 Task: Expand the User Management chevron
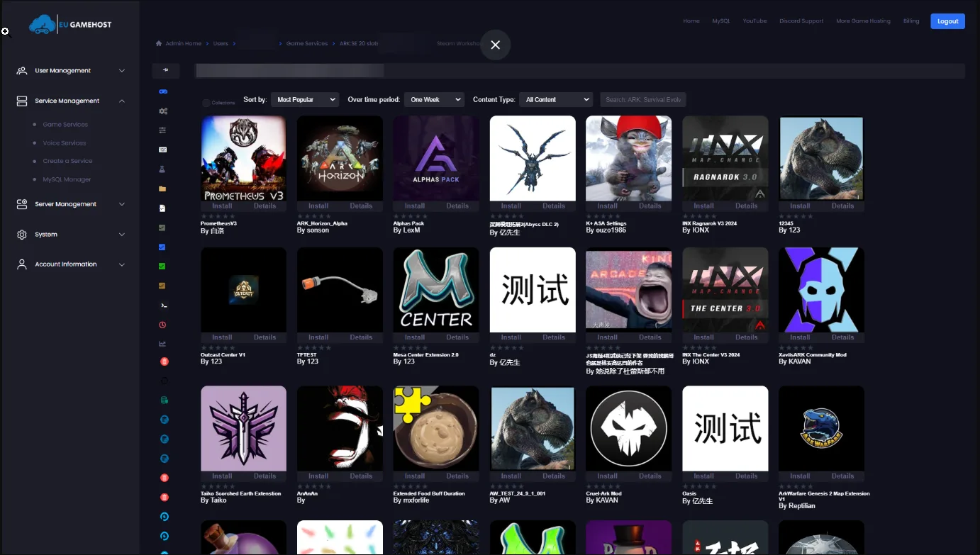point(122,71)
